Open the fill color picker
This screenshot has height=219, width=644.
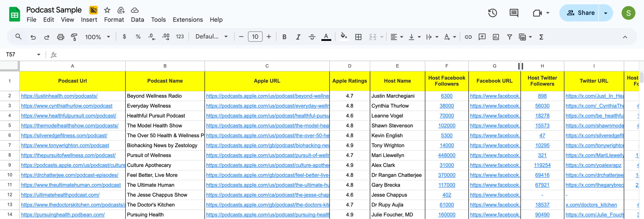(x=344, y=37)
